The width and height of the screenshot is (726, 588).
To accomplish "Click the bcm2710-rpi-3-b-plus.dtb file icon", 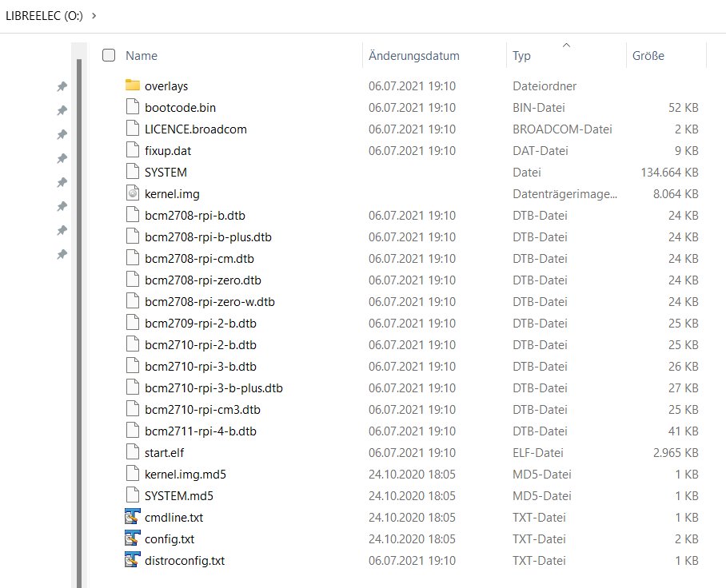I will pyautogui.click(x=133, y=387).
